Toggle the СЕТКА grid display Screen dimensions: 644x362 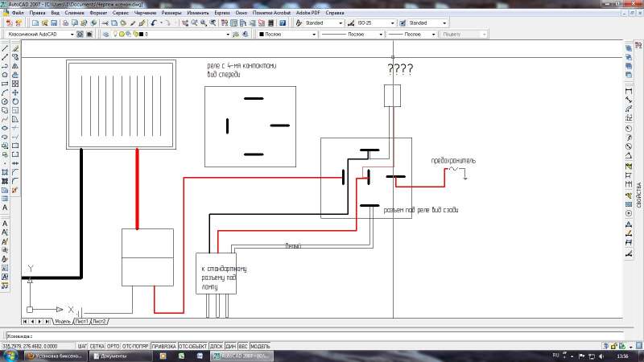click(x=97, y=347)
